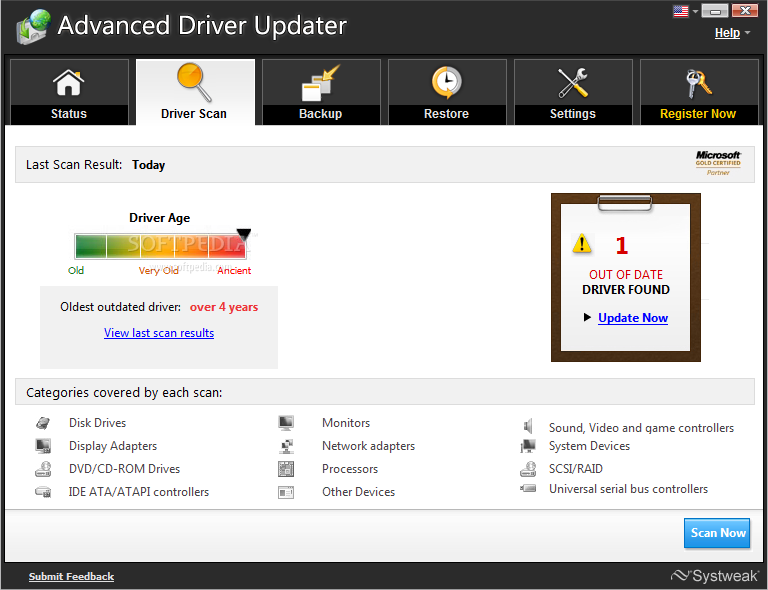
Task: Click the Network adapters icon
Action: pos(286,446)
